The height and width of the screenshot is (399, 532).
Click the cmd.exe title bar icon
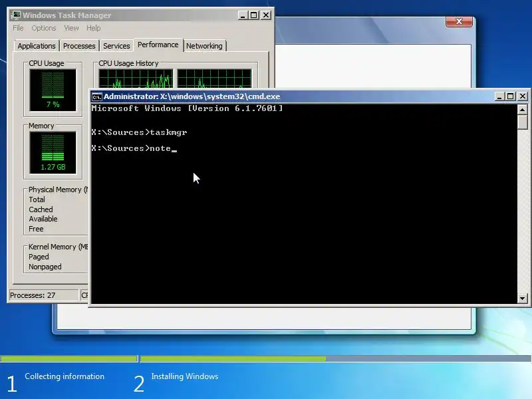pos(96,96)
